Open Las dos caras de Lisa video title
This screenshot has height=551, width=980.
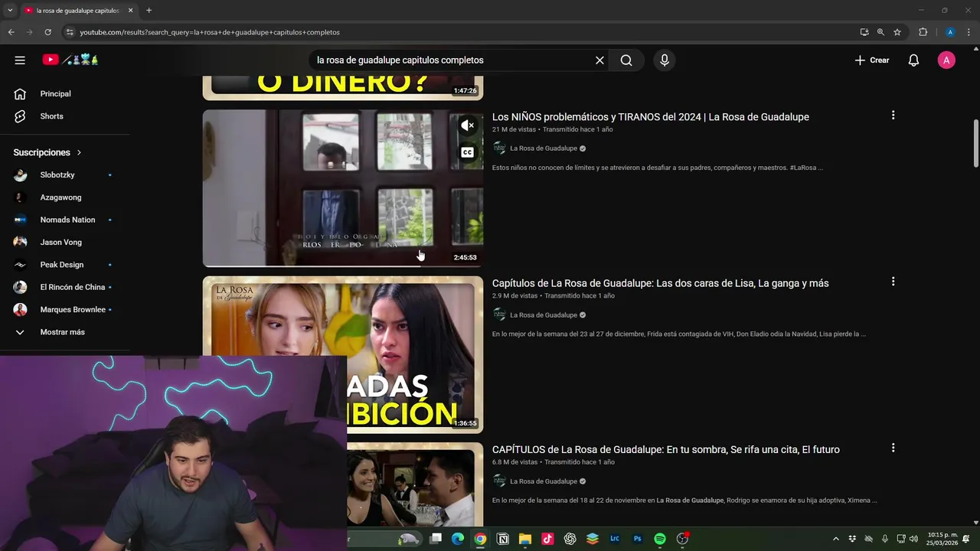660,283
